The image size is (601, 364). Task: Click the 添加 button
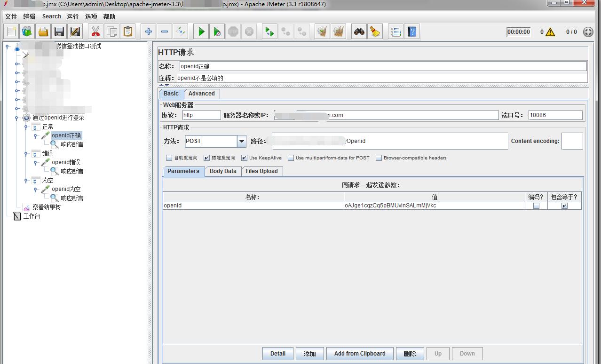click(x=309, y=354)
